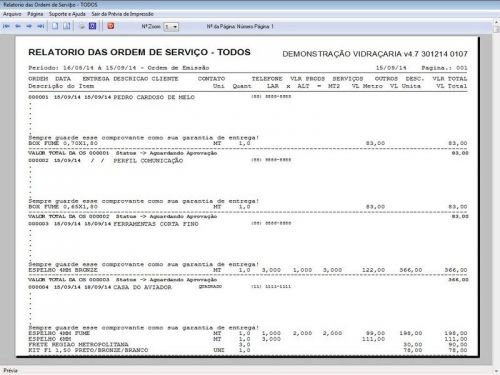The width and height of the screenshot is (500, 375).
Task: Click item FRETE REGIAO METROPOLITANA
Action: point(78,344)
